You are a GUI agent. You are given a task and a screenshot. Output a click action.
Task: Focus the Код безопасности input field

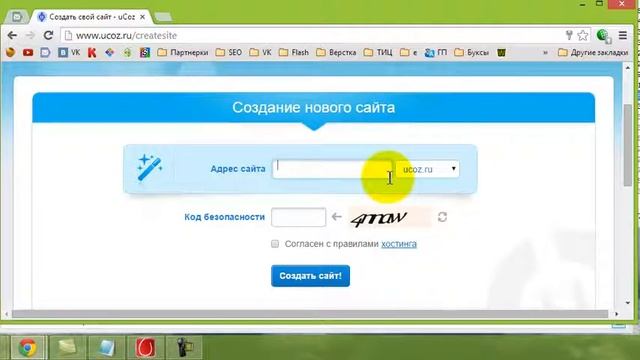pyautogui.click(x=298, y=217)
